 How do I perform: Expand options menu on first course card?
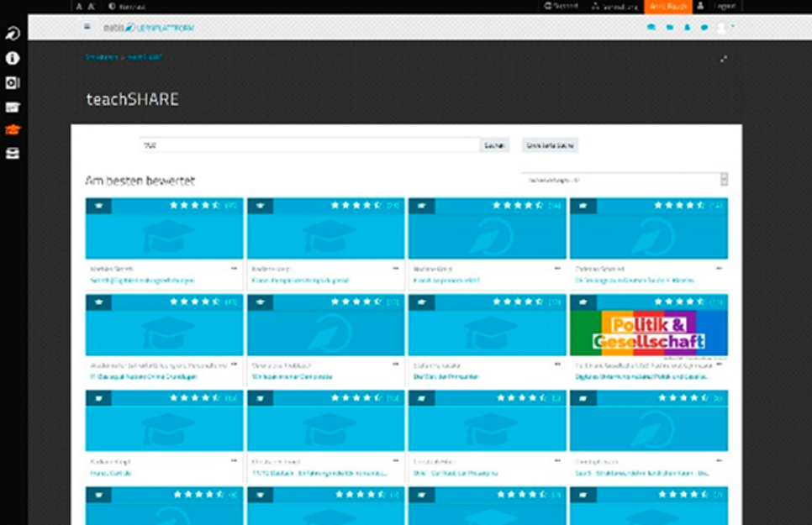point(233,269)
